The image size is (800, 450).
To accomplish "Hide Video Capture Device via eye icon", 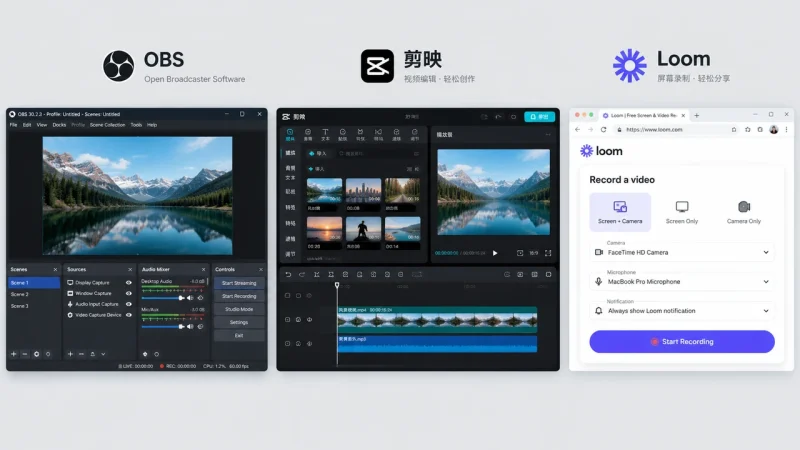I will pos(129,315).
